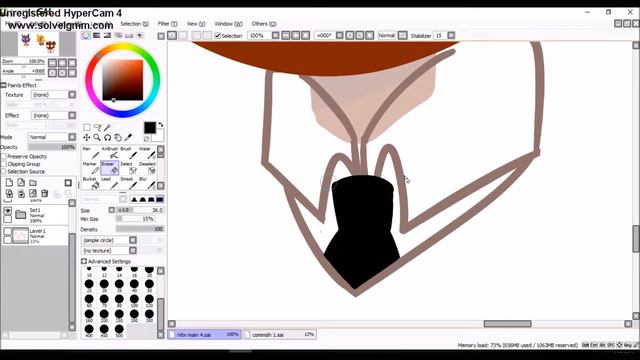Delete the selected layer with trash icon
The width and height of the screenshot is (640, 360).
[45, 193]
